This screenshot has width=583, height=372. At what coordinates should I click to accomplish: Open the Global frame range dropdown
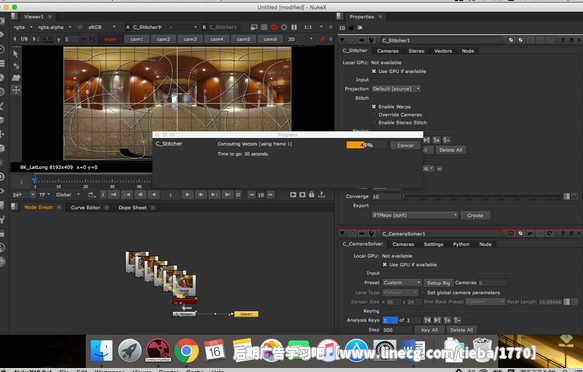tap(68, 195)
